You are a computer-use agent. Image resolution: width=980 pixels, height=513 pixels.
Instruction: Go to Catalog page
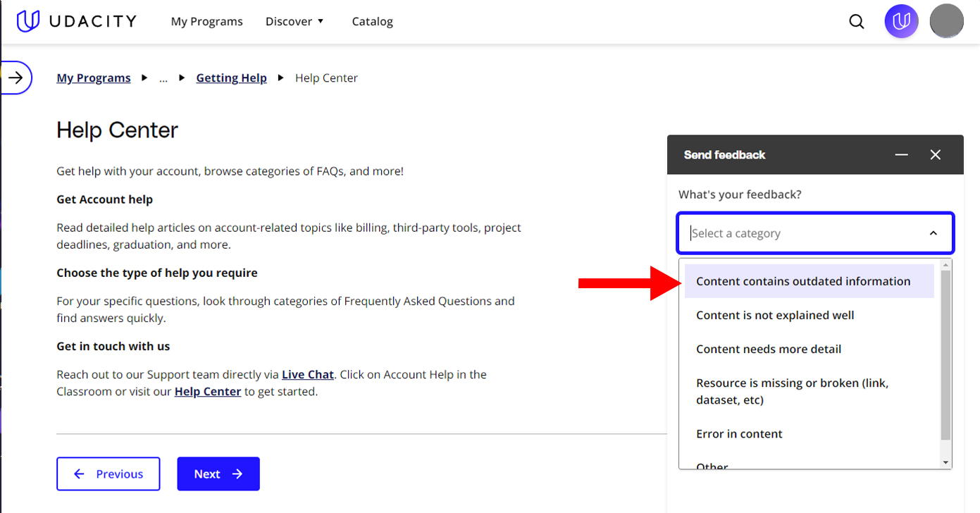[x=373, y=22]
